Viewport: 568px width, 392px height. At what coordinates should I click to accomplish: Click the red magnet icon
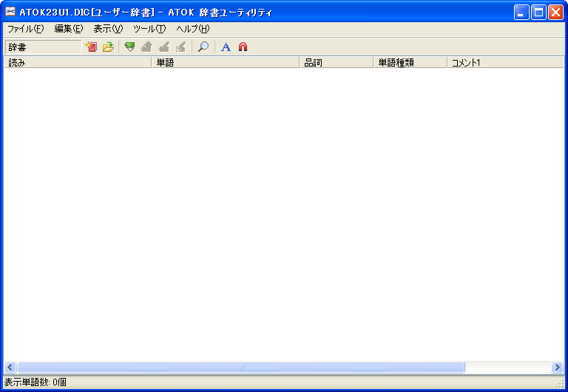(243, 47)
